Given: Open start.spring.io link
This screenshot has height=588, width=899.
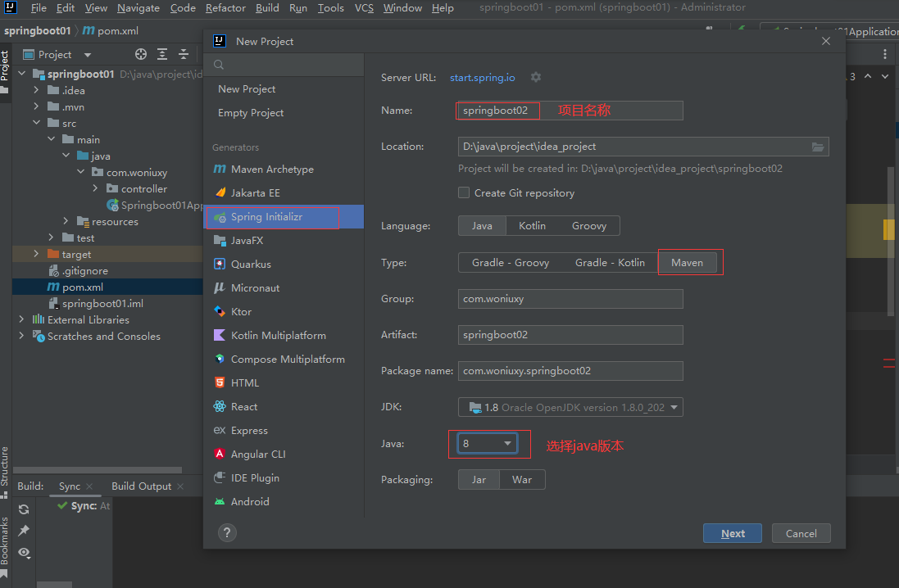Looking at the screenshot, I should [x=482, y=77].
